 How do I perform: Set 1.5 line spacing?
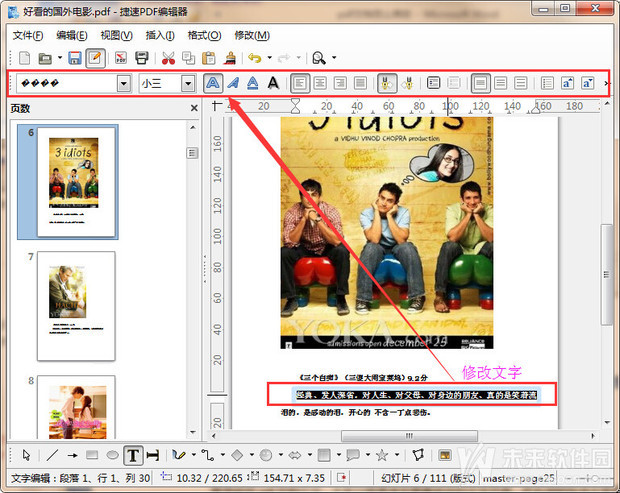[x=501, y=83]
